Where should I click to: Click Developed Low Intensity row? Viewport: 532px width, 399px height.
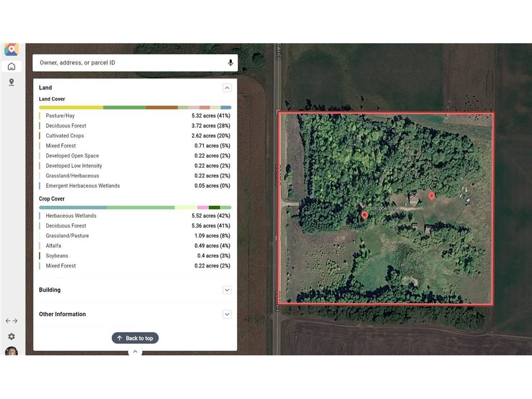pos(135,166)
